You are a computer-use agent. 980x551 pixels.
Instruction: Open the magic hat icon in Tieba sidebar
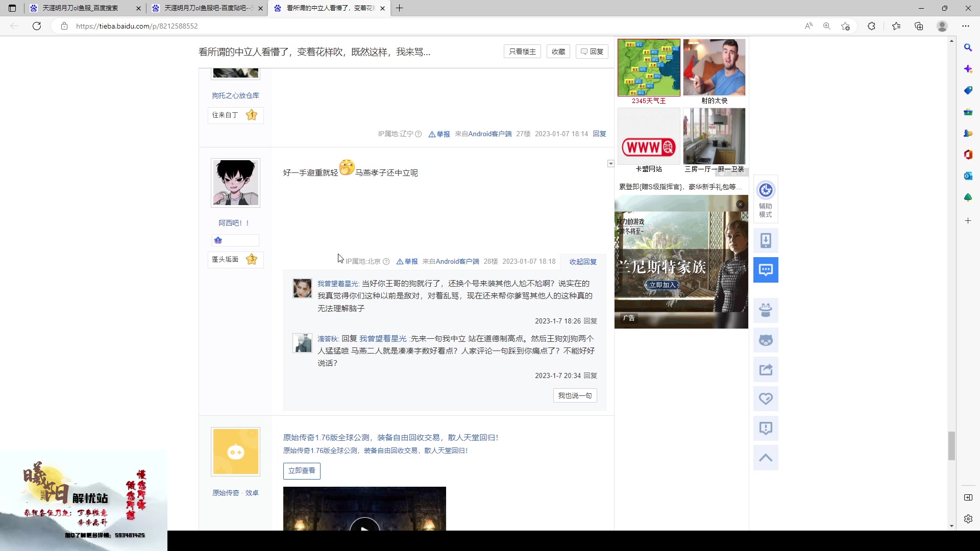click(x=765, y=310)
